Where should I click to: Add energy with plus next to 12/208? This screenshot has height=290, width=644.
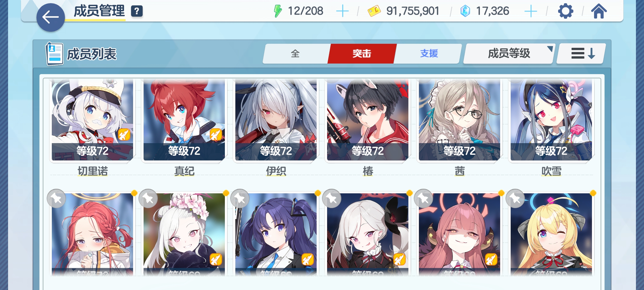[342, 11]
